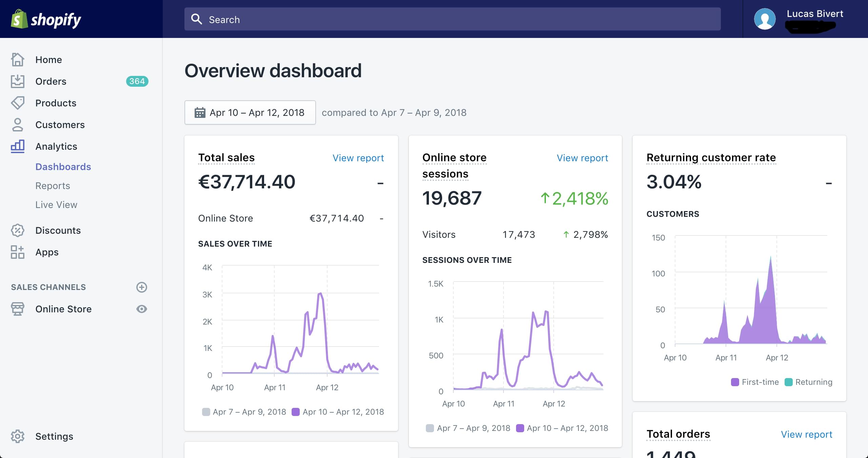Click the Total sales card title

pyautogui.click(x=226, y=158)
